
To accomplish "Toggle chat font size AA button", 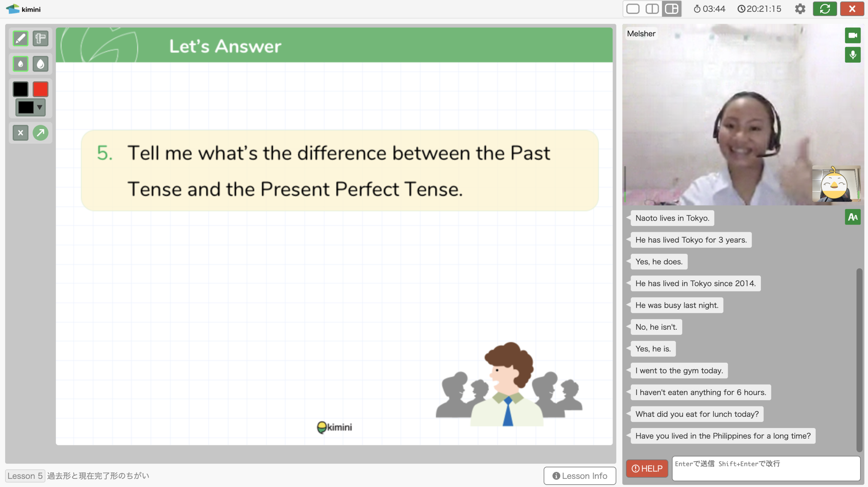I will coord(852,217).
